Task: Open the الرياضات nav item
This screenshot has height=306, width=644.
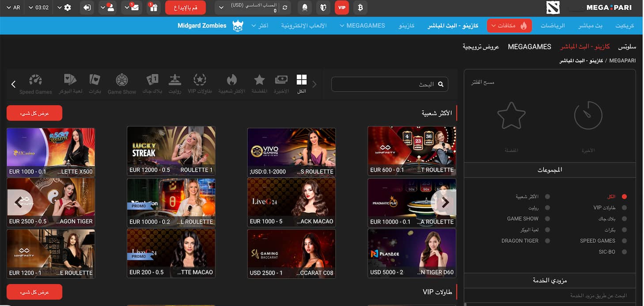Action: pos(553,26)
